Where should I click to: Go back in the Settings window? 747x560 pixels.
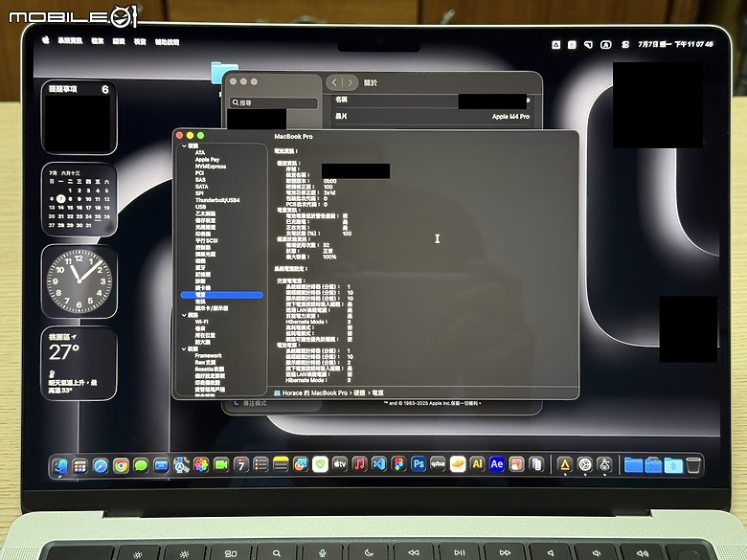pyautogui.click(x=334, y=82)
